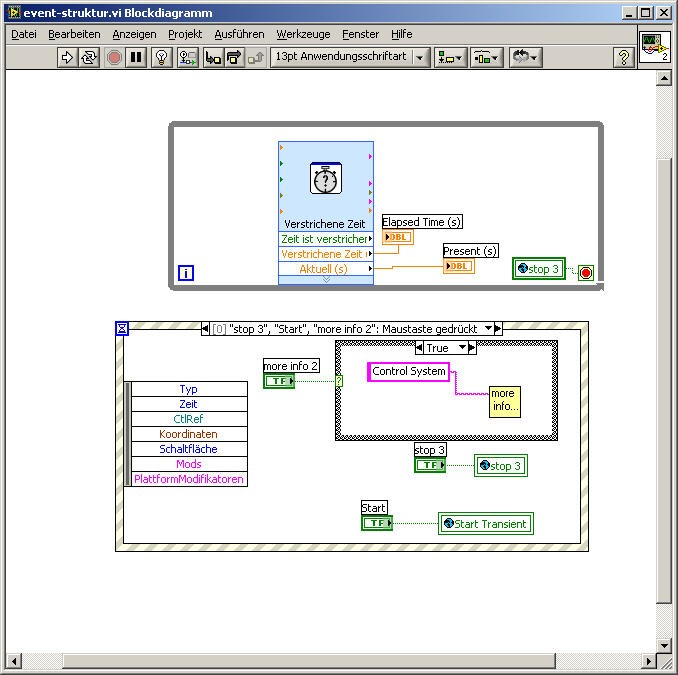The image size is (678, 675).
Task: Click the Pause button in toolbar
Action: [x=136, y=57]
